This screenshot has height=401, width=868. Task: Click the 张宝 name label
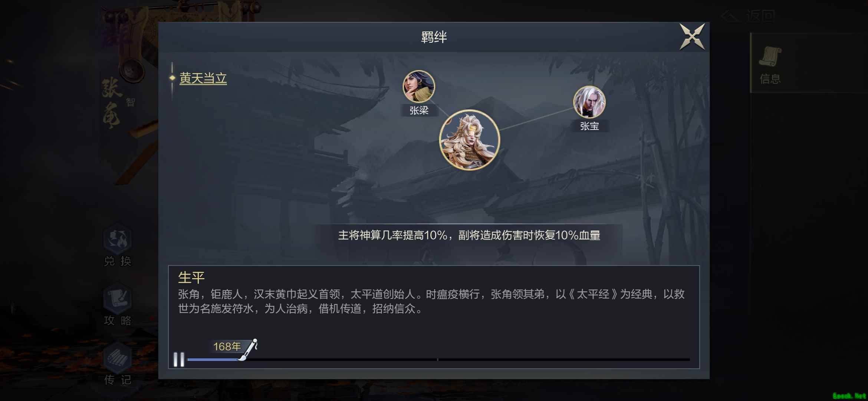tap(589, 126)
